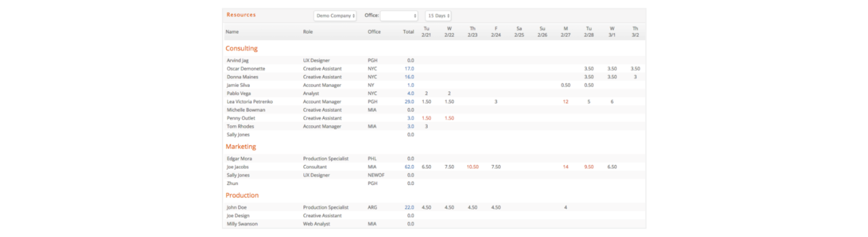868x237 pixels.
Task: Click the W 3/1 date column header
Action: pos(612,32)
